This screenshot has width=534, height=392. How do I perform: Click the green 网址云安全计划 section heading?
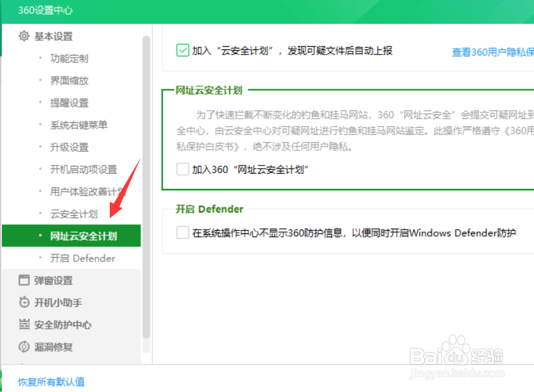(x=209, y=90)
